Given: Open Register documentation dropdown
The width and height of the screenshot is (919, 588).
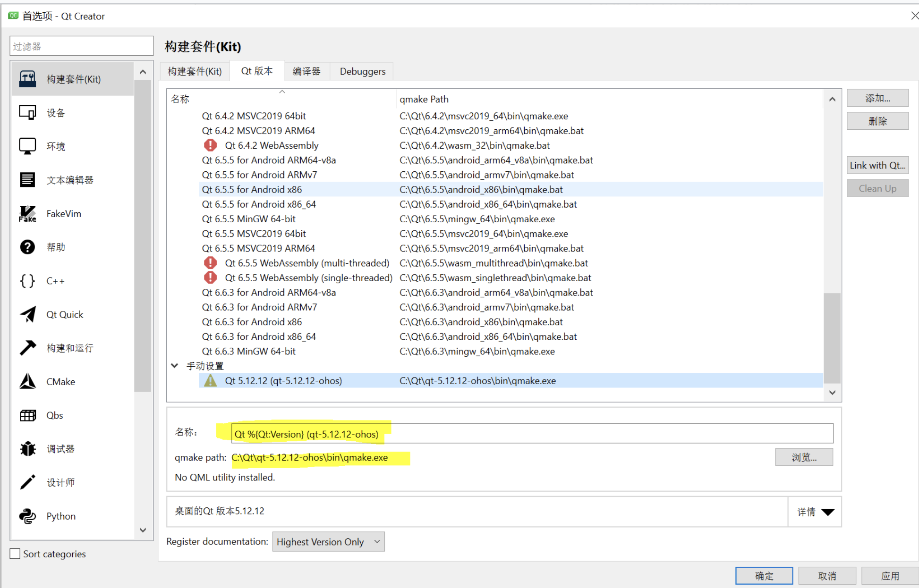Looking at the screenshot, I should (328, 542).
